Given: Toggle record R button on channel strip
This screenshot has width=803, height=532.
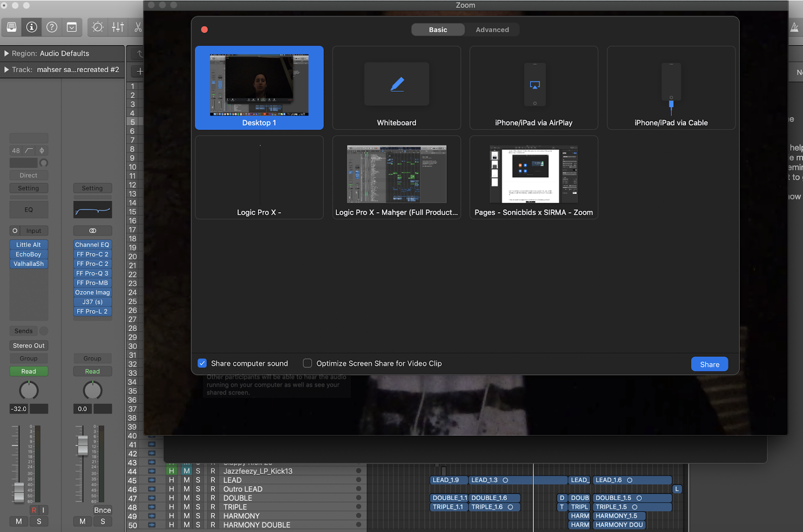Looking at the screenshot, I should tap(34, 510).
